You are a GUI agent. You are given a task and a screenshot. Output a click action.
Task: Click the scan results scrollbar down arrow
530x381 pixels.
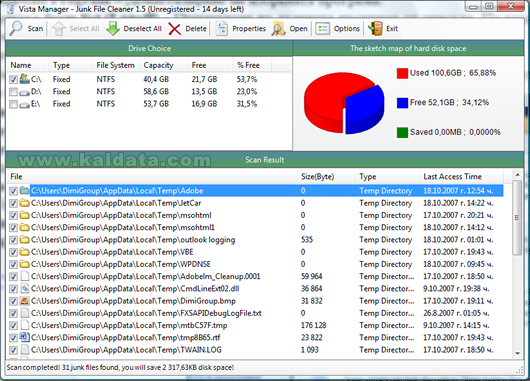coord(517,354)
